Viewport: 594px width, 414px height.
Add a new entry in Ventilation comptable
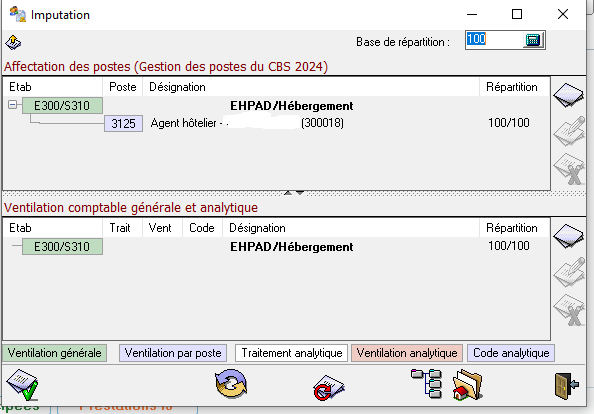(x=568, y=236)
